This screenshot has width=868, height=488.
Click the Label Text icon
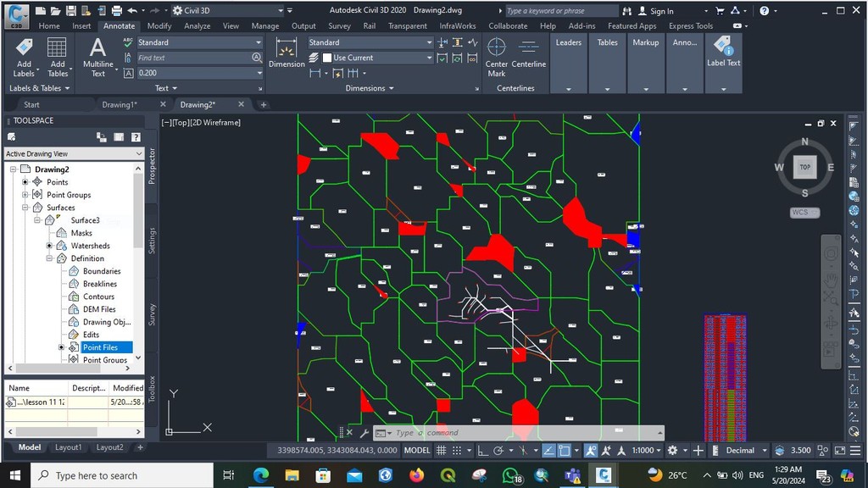pos(723,47)
